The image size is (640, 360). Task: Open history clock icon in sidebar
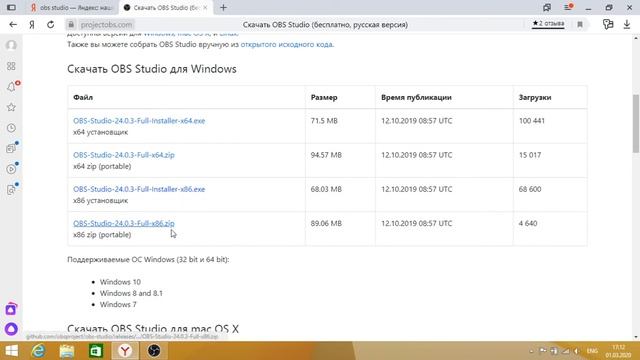tap(11, 128)
